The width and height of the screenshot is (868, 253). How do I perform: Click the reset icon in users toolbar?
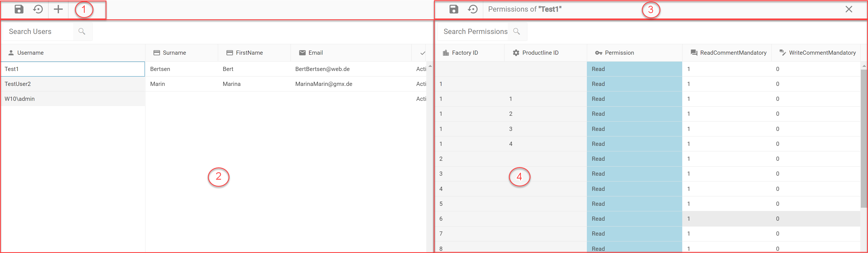point(38,9)
